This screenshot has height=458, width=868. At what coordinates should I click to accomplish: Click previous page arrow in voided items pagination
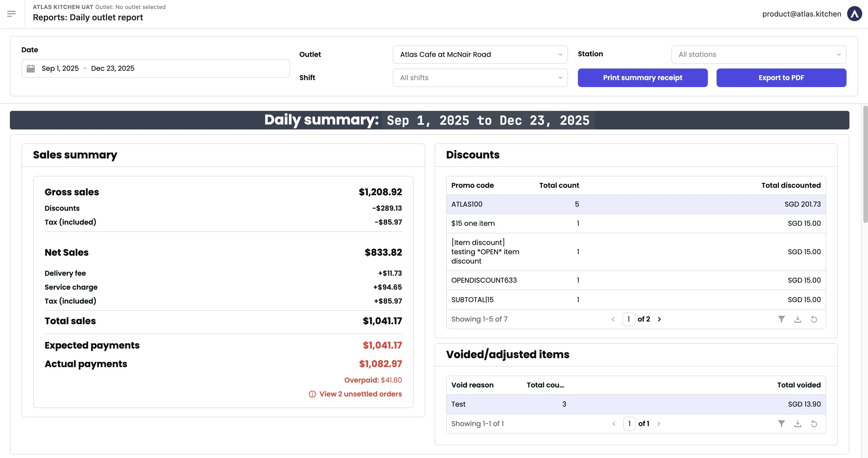614,424
